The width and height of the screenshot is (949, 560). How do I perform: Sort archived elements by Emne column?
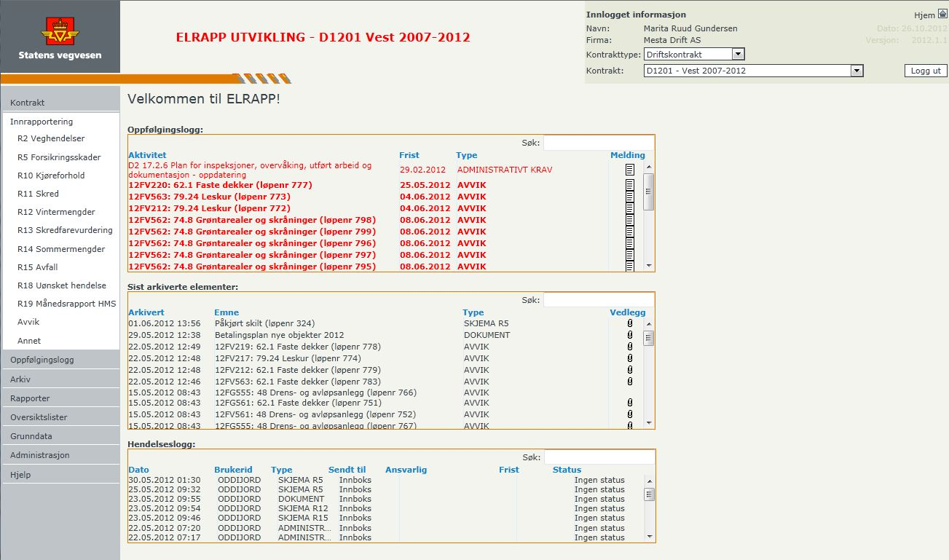click(x=227, y=312)
